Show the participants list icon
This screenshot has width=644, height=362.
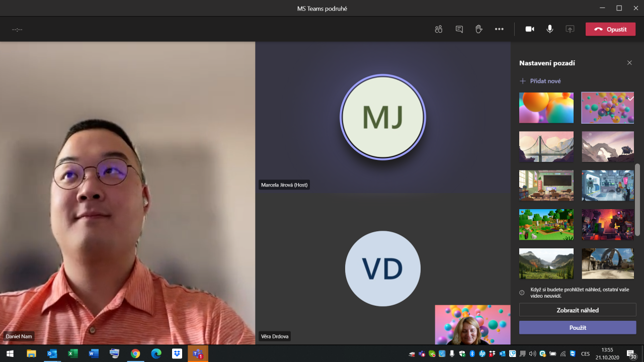[x=439, y=29]
